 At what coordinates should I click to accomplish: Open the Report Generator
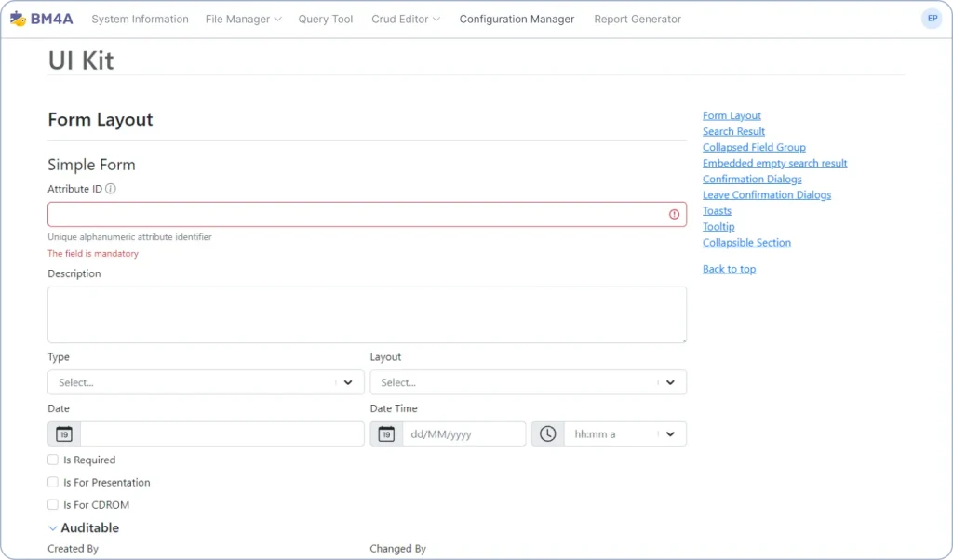click(638, 20)
